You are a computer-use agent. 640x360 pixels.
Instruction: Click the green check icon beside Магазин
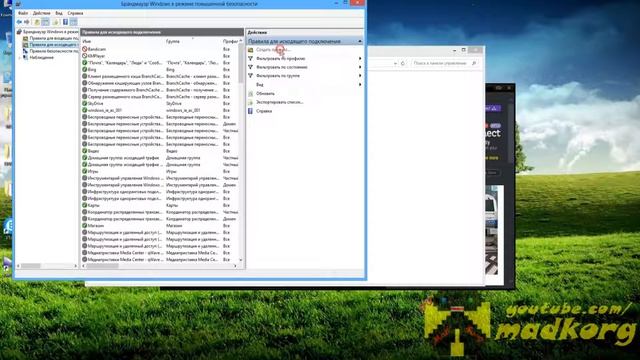pos(84,225)
